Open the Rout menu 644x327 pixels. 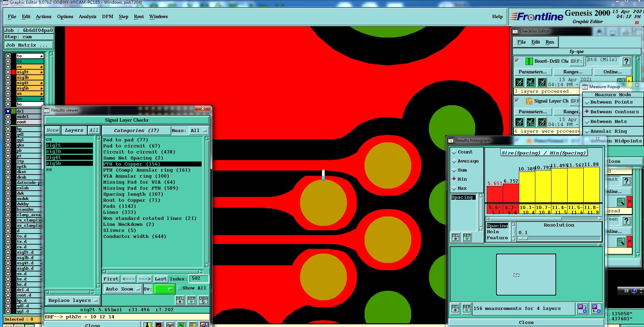click(x=139, y=17)
